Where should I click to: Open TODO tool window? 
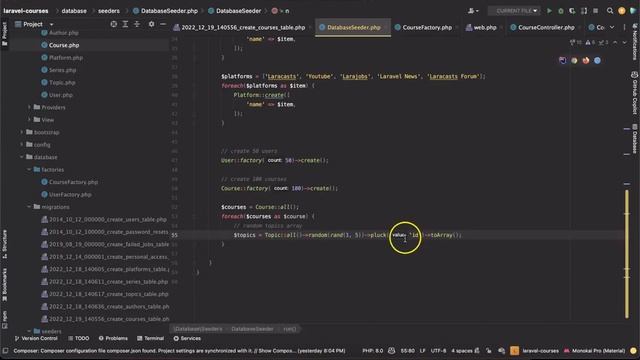78,338
